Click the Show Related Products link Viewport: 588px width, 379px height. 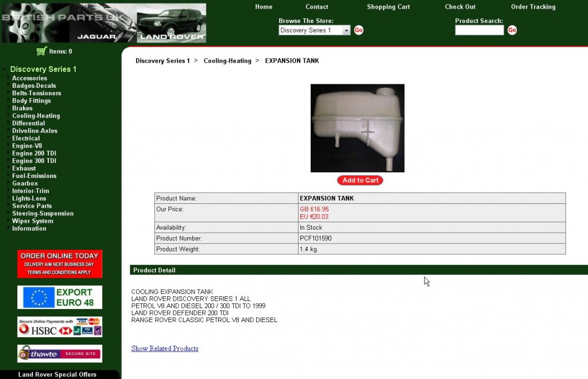(x=165, y=349)
